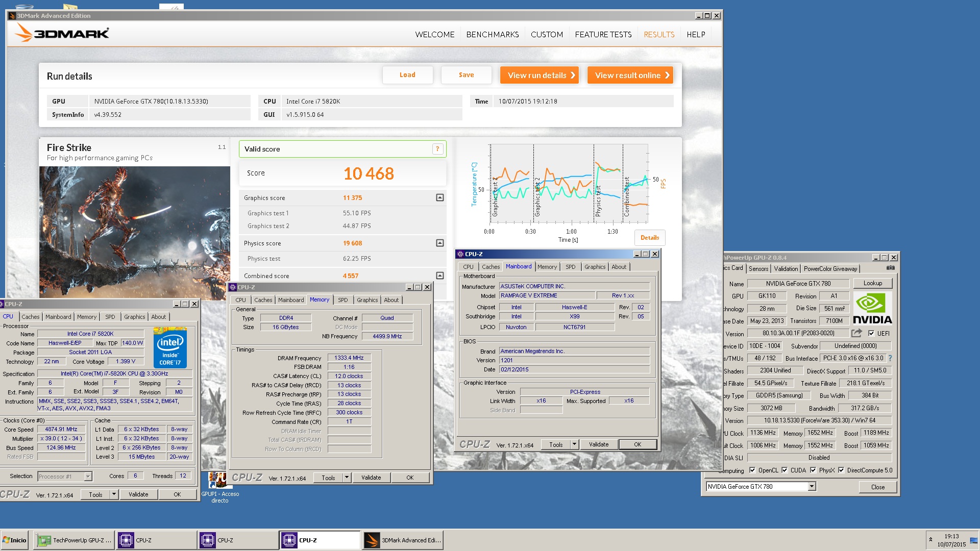This screenshot has width=980, height=551.
Task: Open the Processor #1 selection dropdown
Action: 88,476
